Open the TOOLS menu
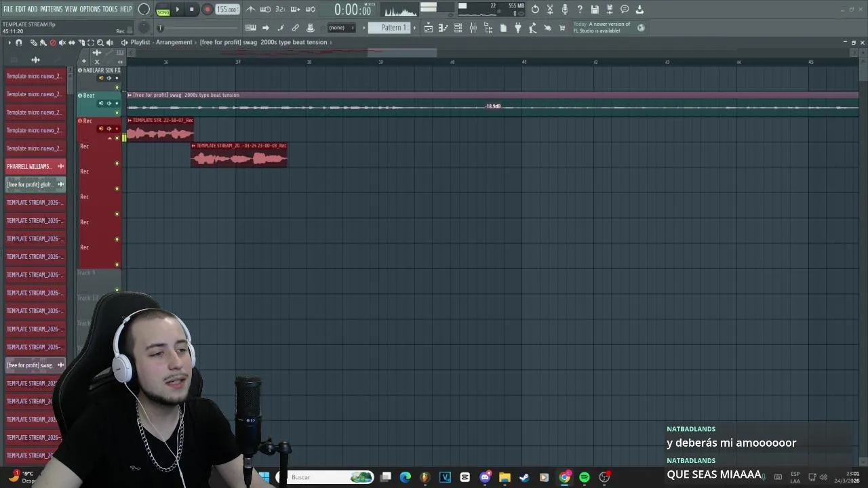This screenshot has height=488, width=868. 110,9
